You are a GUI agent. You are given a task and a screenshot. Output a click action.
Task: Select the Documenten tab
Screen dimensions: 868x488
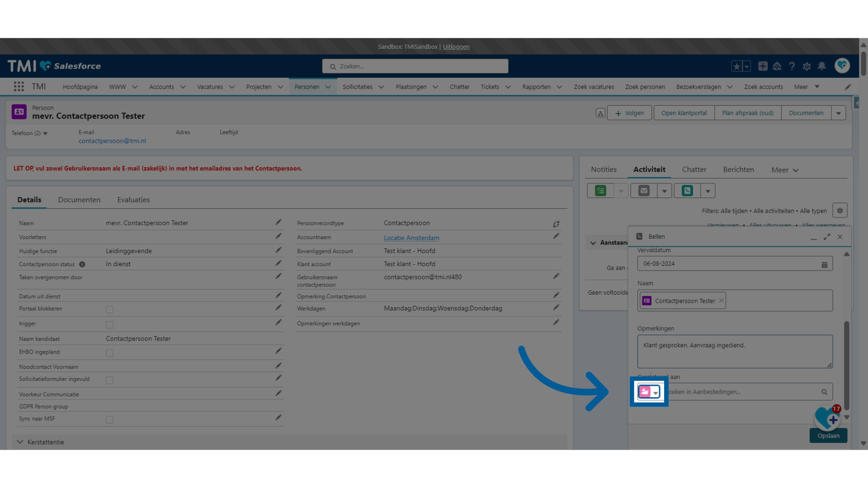tap(79, 199)
